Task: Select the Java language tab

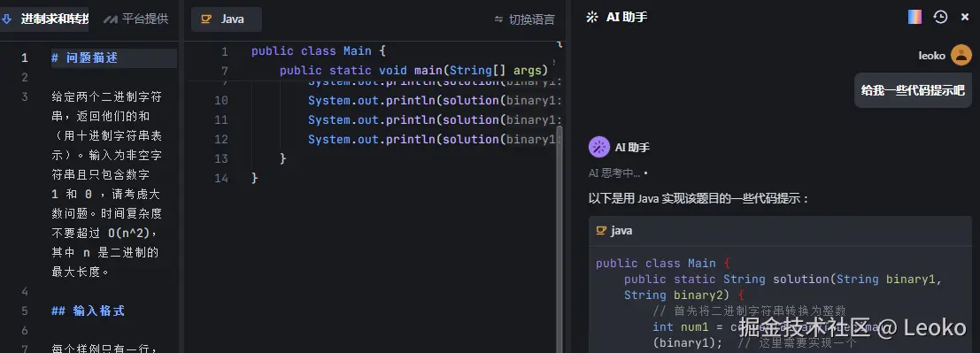Action: pyautogui.click(x=227, y=19)
